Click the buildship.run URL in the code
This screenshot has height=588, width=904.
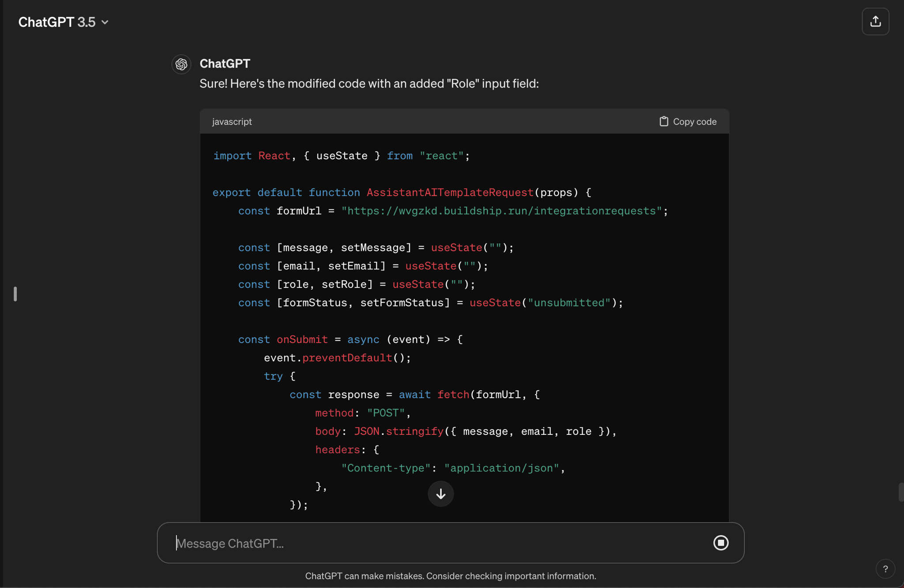point(503,211)
